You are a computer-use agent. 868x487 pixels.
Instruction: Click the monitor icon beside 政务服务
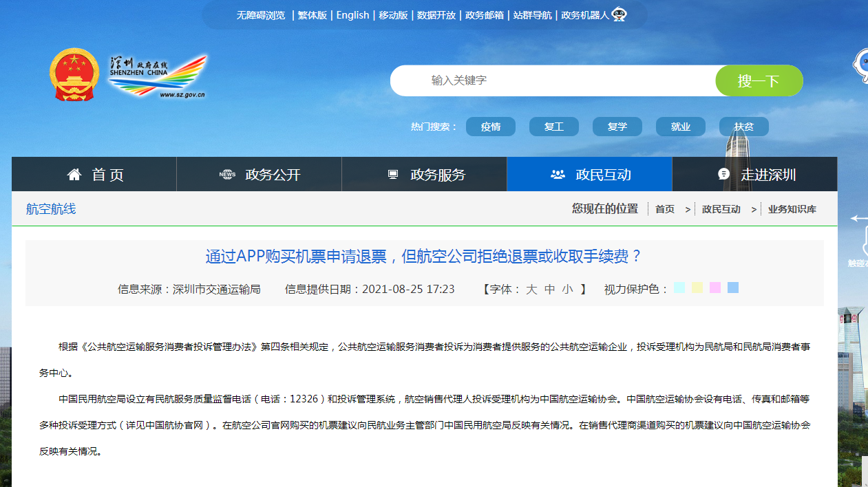tap(393, 175)
